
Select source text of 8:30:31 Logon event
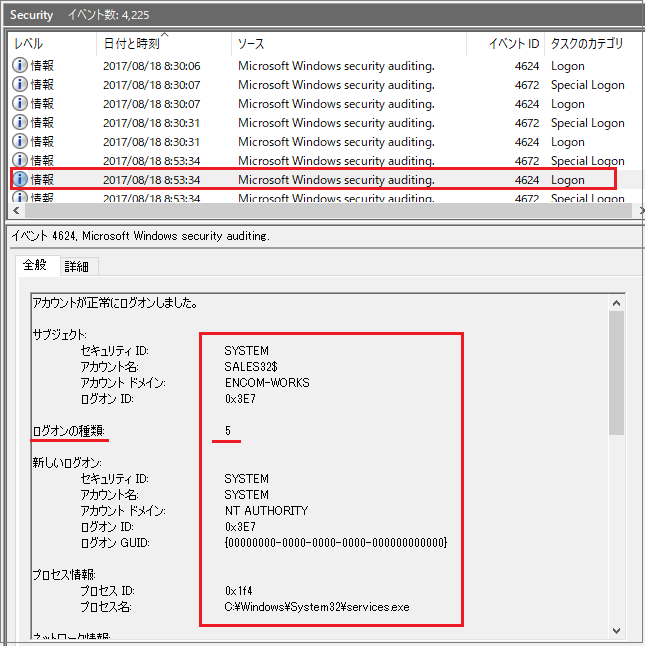point(336,142)
